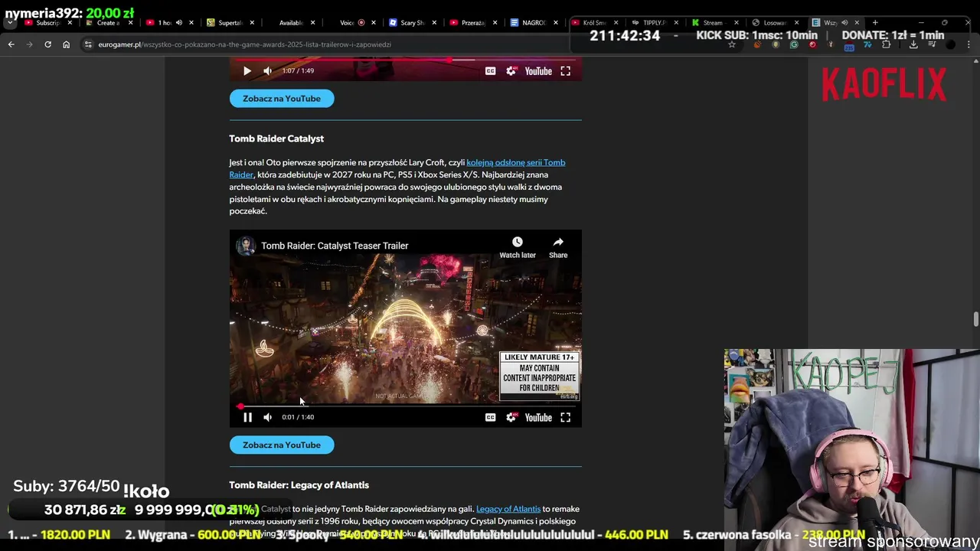Mute audio on the active eurogamer tab
980x551 pixels.
(x=844, y=23)
